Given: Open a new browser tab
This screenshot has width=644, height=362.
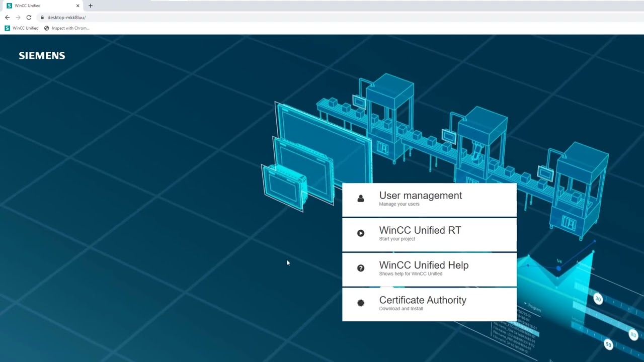Looking at the screenshot, I should coord(91,6).
